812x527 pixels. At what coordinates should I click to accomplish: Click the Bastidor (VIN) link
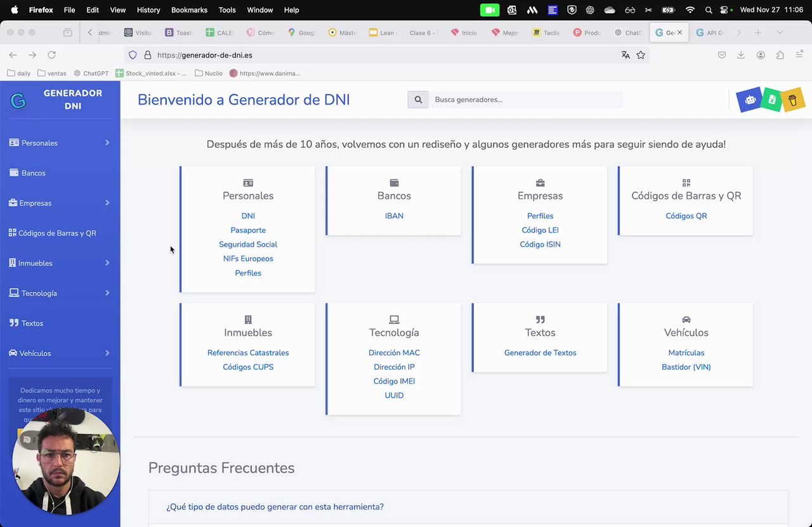point(686,367)
